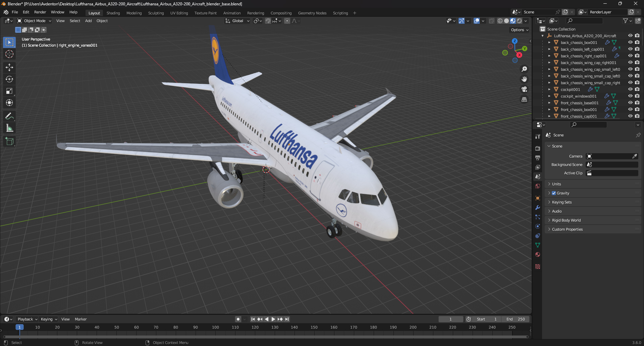Image resolution: width=644 pixels, height=346 pixels.
Task: Jump to timeline end frame
Action: (x=287, y=319)
